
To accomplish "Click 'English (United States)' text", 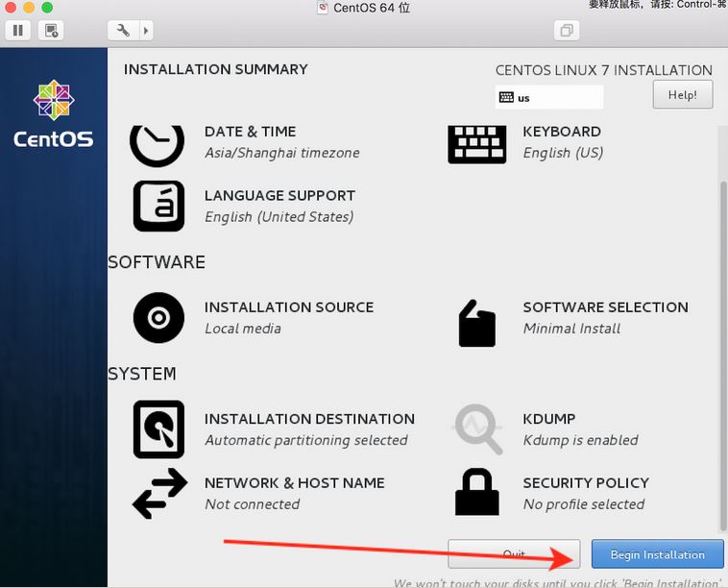I will (279, 217).
